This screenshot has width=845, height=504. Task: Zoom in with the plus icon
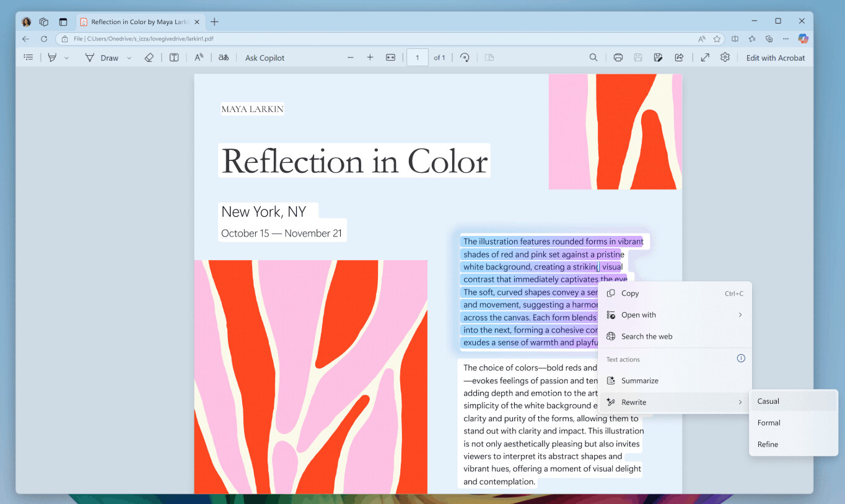coord(370,58)
